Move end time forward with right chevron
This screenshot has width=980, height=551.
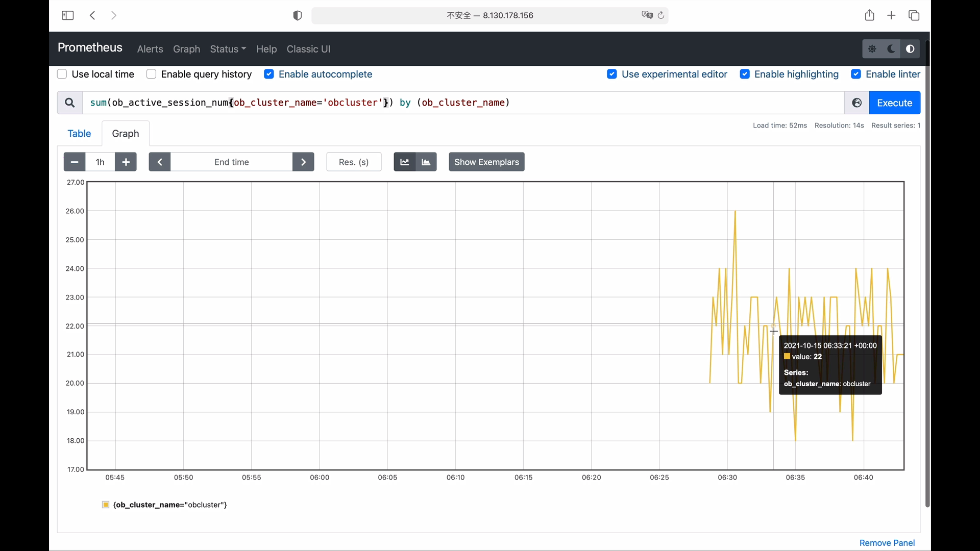pos(303,162)
